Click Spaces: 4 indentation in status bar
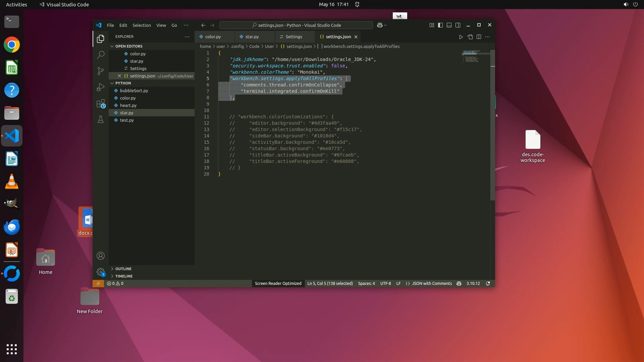Viewport: 644px width, 362px height. [366, 284]
